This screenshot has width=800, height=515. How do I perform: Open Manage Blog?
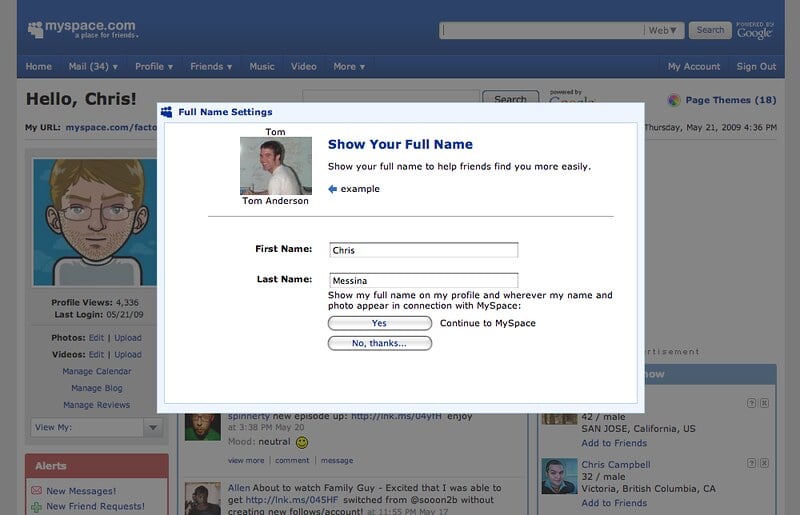(96, 388)
